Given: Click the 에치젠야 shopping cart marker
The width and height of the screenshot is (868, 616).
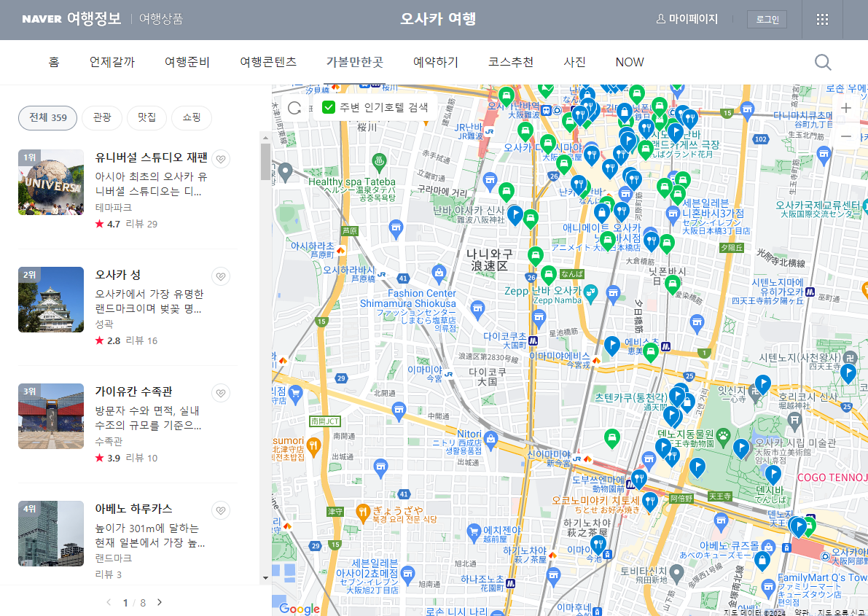Looking at the screenshot, I should click(473, 532).
